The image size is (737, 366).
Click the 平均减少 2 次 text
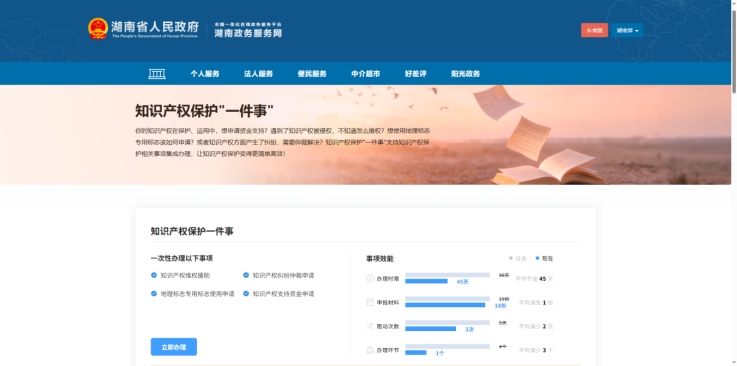coord(536,326)
